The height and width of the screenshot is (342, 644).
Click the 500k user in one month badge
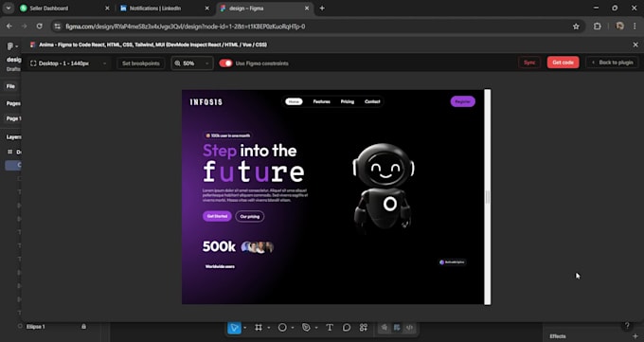coord(227,135)
